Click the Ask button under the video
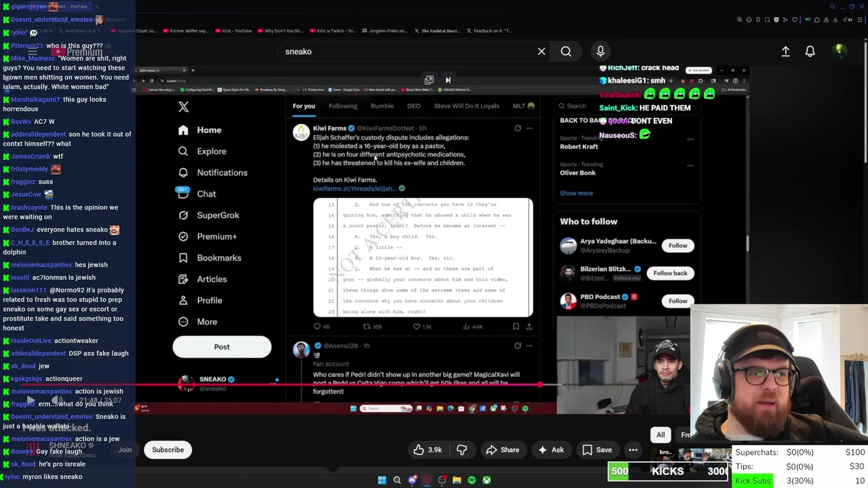 click(550, 450)
